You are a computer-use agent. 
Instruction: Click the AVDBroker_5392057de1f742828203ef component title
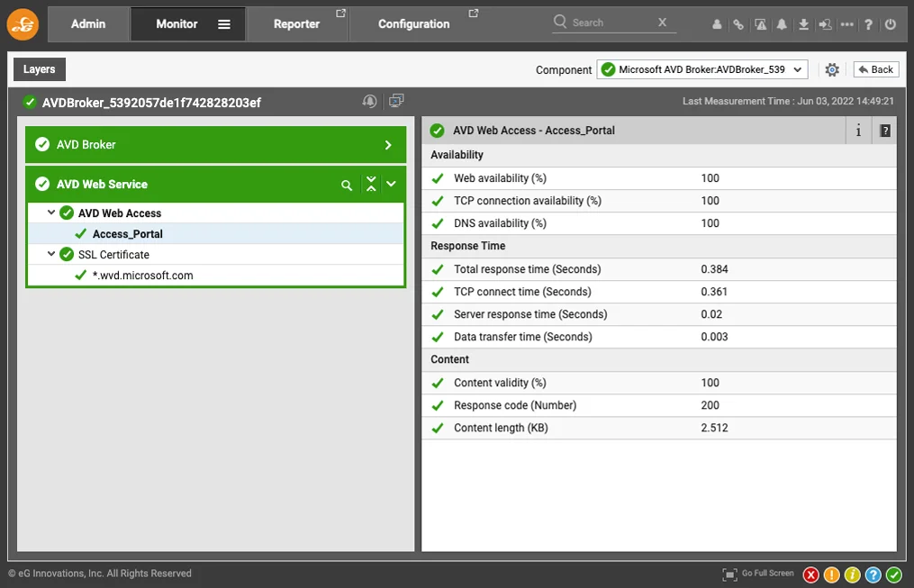(x=151, y=103)
